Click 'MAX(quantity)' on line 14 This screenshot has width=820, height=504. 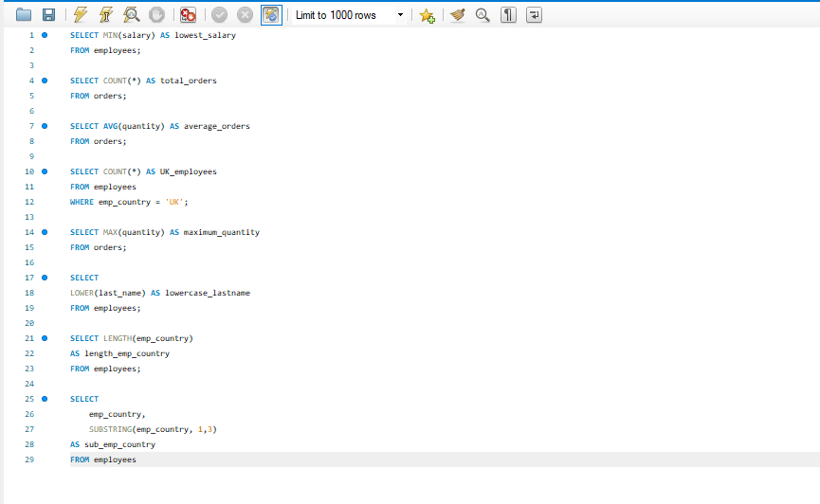tap(134, 232)
